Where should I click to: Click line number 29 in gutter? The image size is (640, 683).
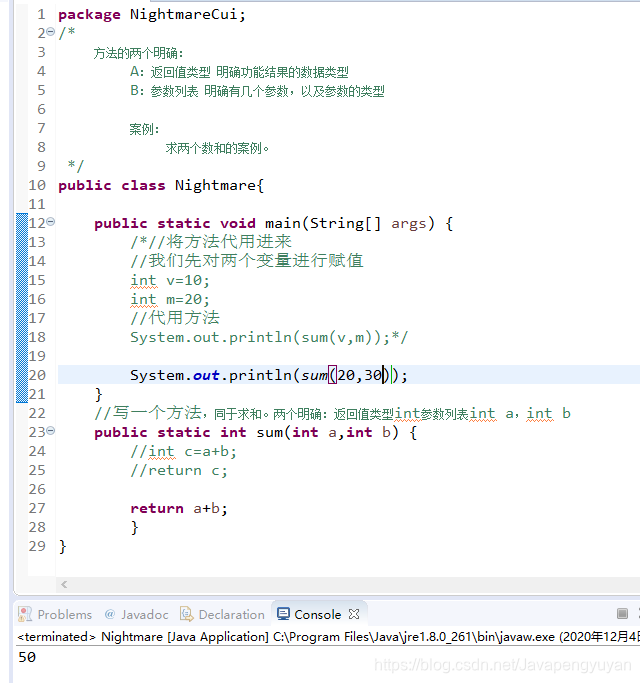point(37,546)
